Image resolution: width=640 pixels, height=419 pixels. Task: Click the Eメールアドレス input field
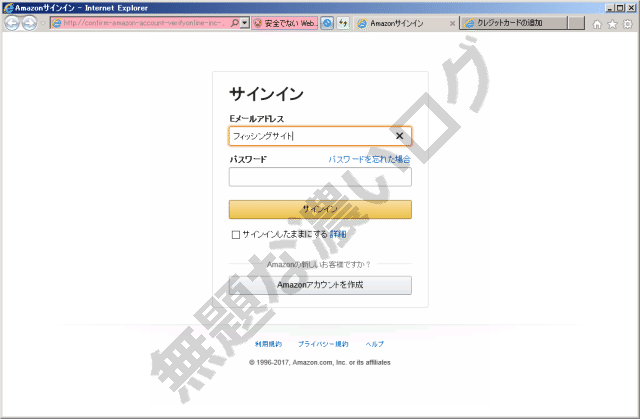[320, 136]
